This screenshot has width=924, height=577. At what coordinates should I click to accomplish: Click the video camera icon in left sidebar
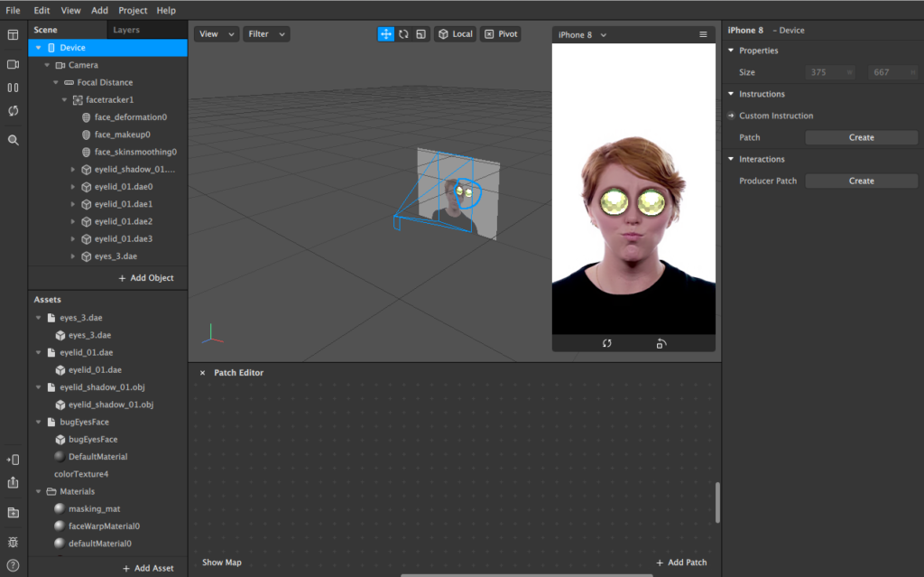13,64
